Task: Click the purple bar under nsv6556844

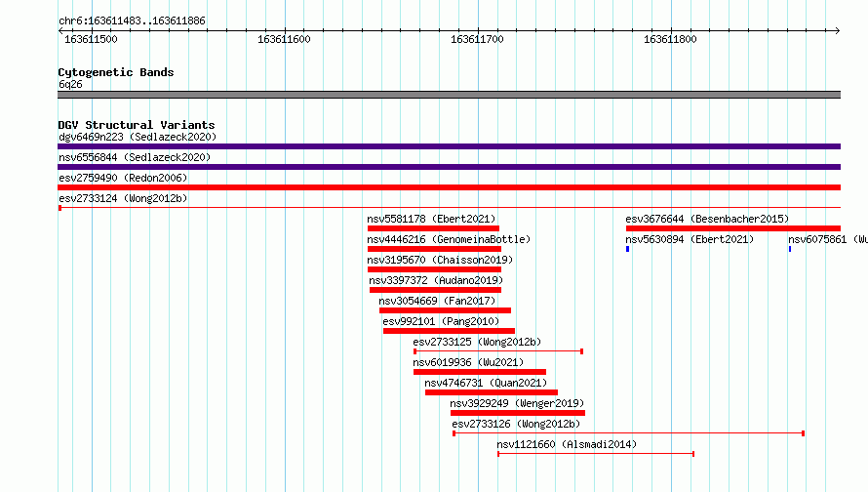Action: click(449, 167)
